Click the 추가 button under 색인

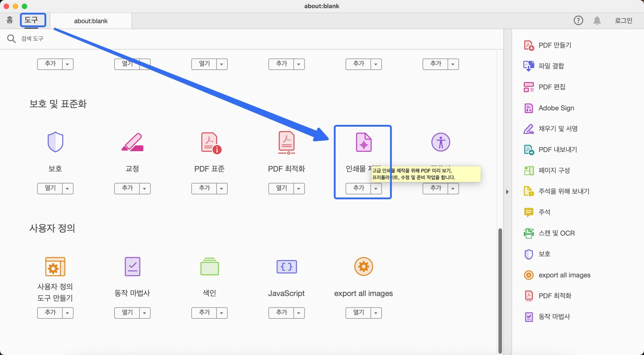coord(204,313)
